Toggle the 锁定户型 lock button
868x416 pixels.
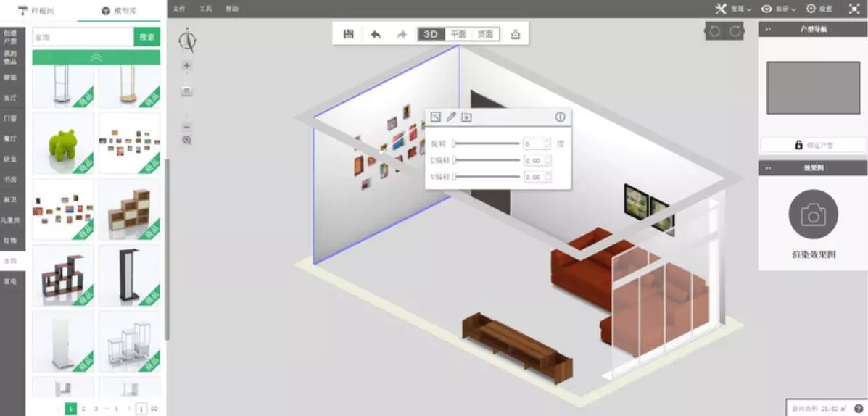tap(813, 145)
